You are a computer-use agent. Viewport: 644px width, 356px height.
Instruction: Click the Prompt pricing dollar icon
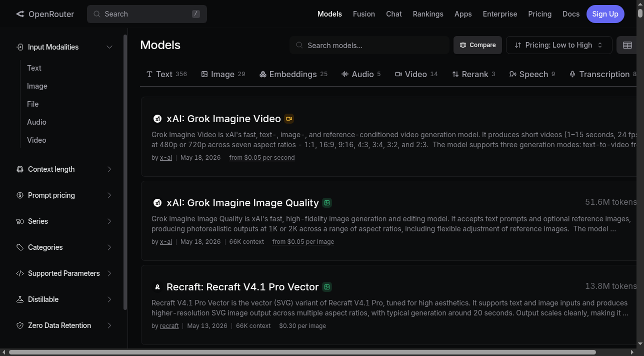pyautogui.click(x=20, y=195)
